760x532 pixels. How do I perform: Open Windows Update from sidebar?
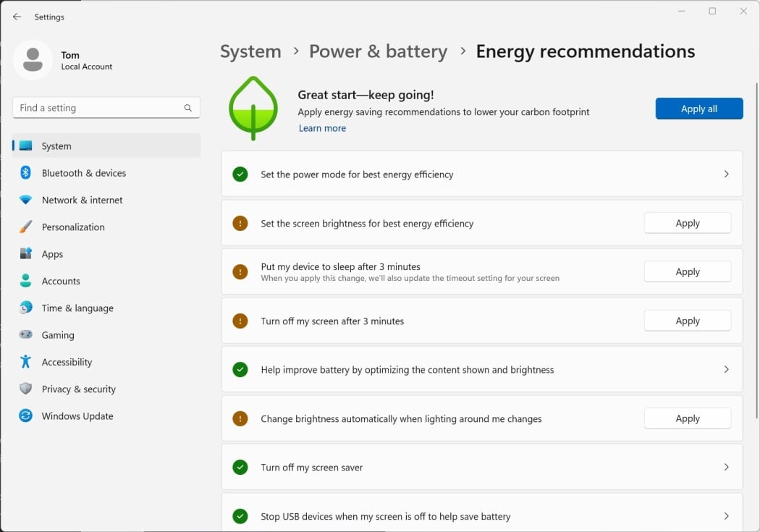(77, 415)
